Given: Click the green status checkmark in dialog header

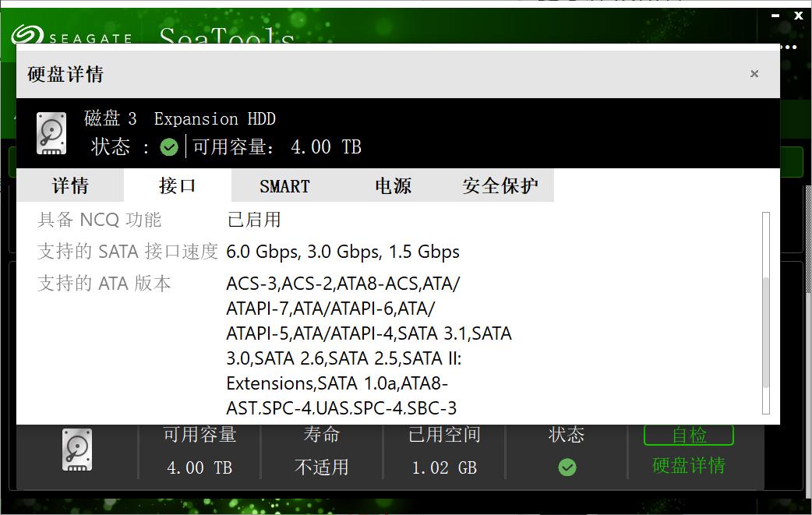Looking at the screenshot, I should [x=169, y=146].
